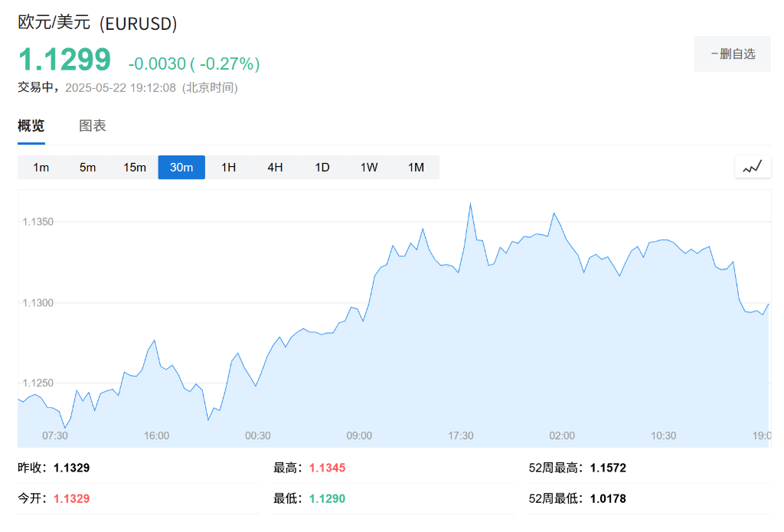The width and height of the screenshot is (784, 532).
Task: Click the 删自选 button
Action: tap(732, 54)
